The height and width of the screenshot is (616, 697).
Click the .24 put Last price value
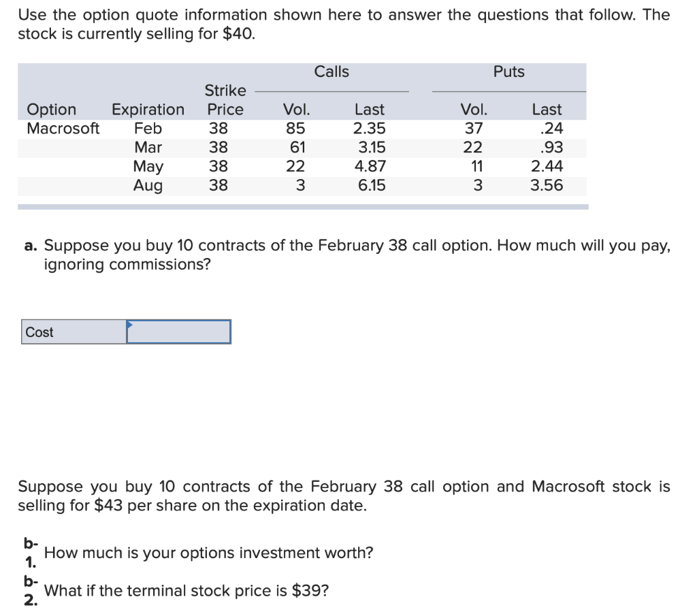point(549,128)
